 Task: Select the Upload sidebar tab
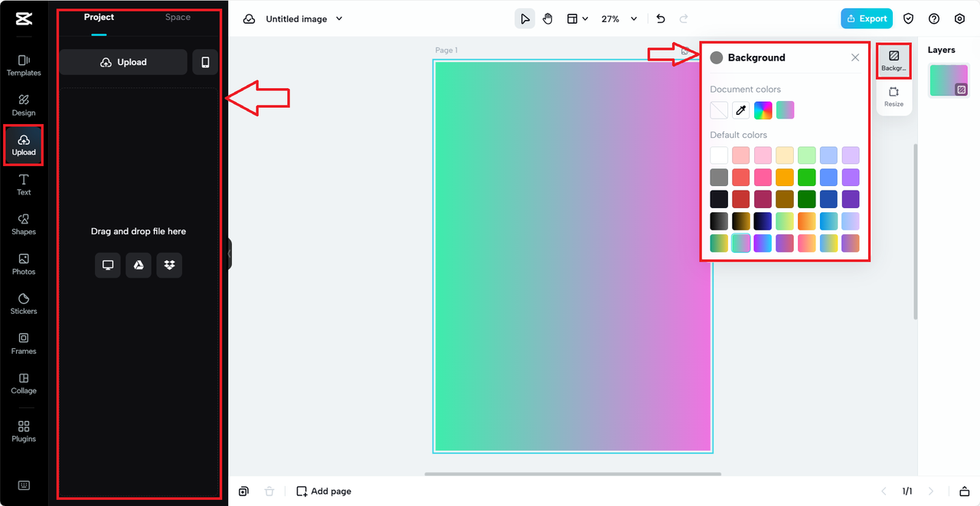[x=24, y=145]
